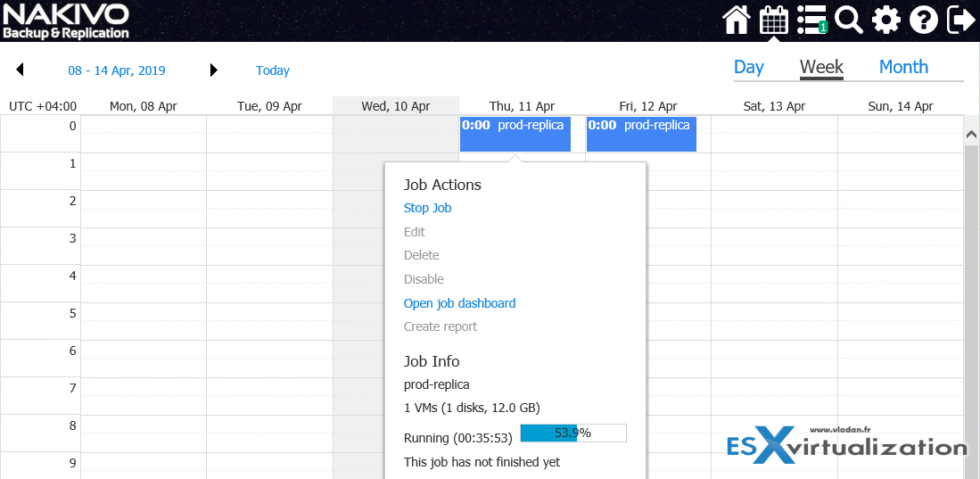Click the 53.9% job progress bar
Screen dimensions: 980x479
click(572, 433)
